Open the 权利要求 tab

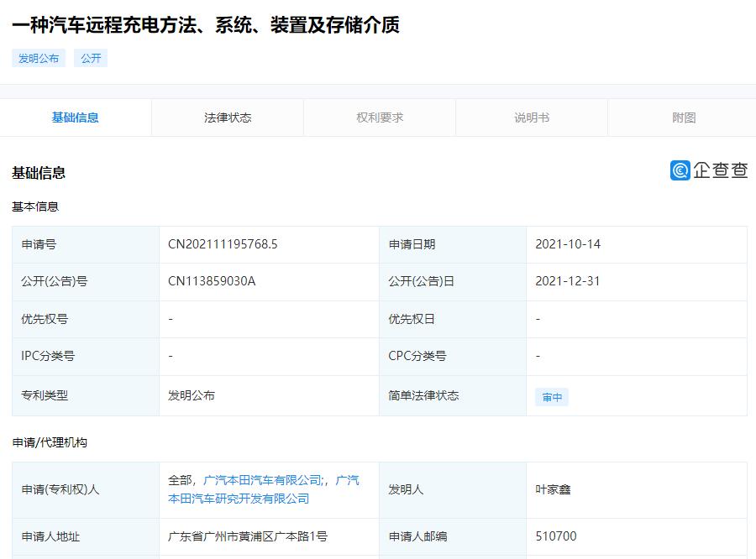[x=380, y=118]
